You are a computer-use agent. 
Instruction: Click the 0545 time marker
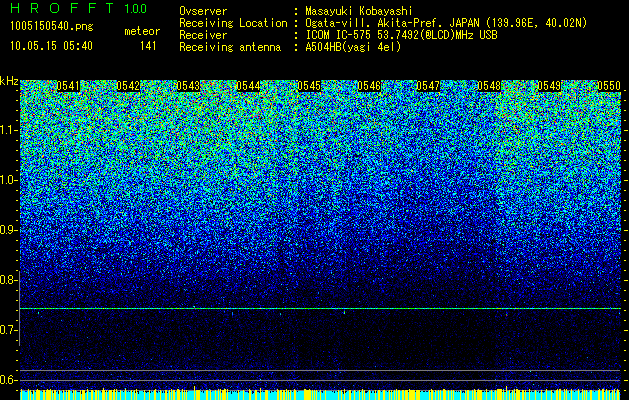point(309,86)
